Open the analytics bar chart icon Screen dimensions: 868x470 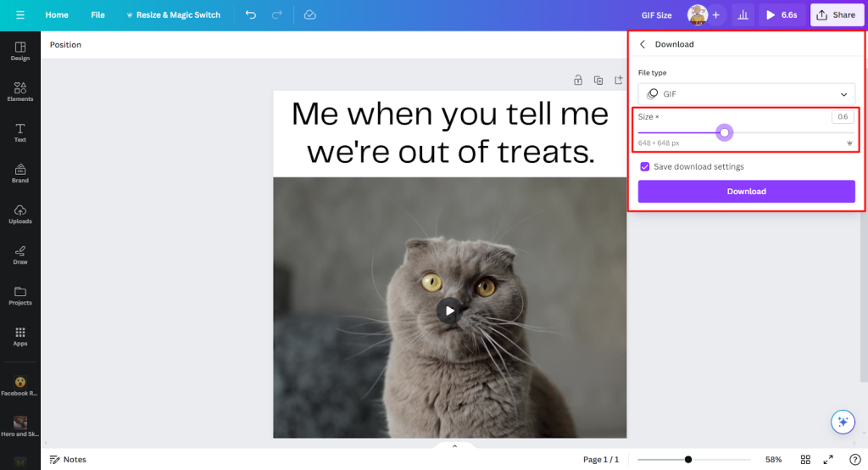point(743,15)
